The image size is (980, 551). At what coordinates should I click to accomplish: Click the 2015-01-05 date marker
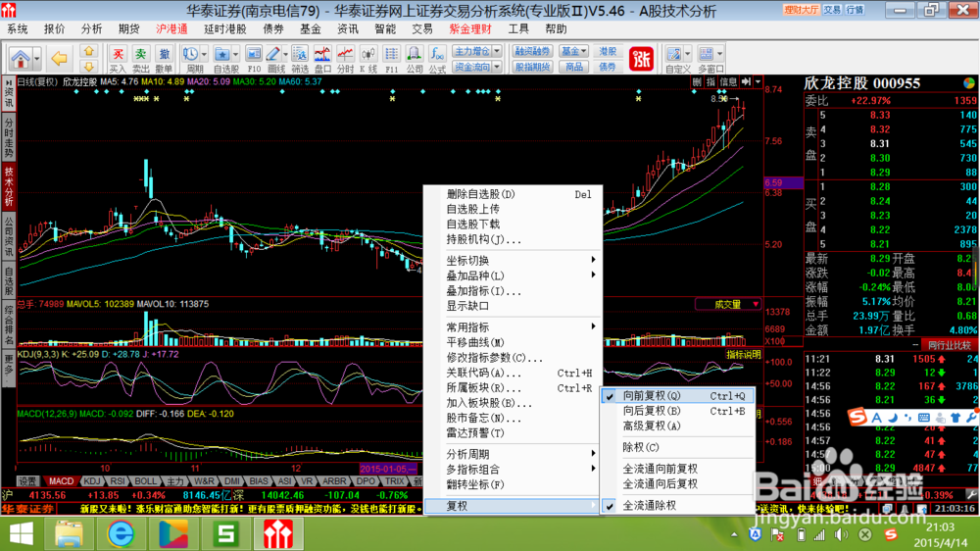click(388, 469)
